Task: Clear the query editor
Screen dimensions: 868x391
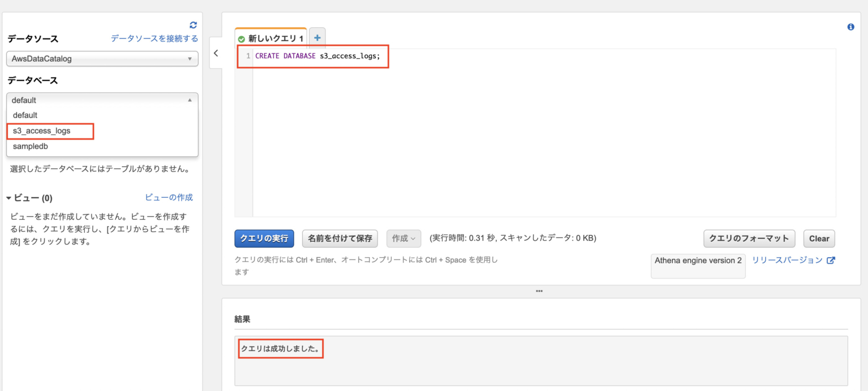Action: point(819,238)
